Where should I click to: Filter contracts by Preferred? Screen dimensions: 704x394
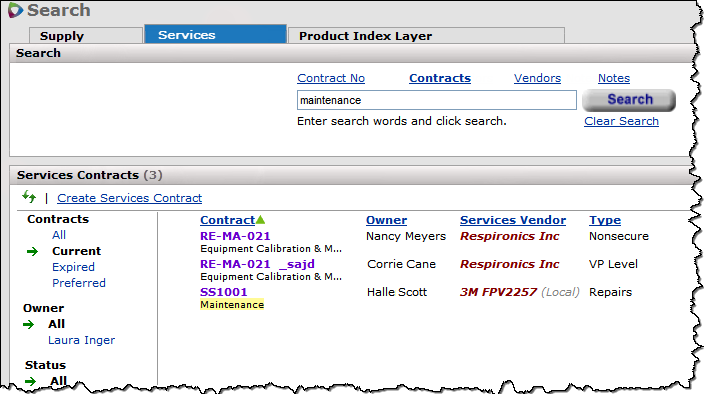79,283
